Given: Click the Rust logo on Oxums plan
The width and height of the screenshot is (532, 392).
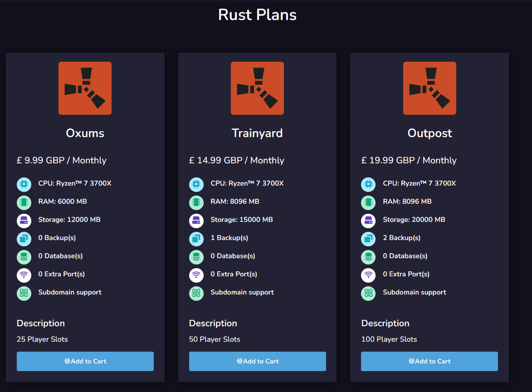Looking at the screenshot, I should pos(85,88).
